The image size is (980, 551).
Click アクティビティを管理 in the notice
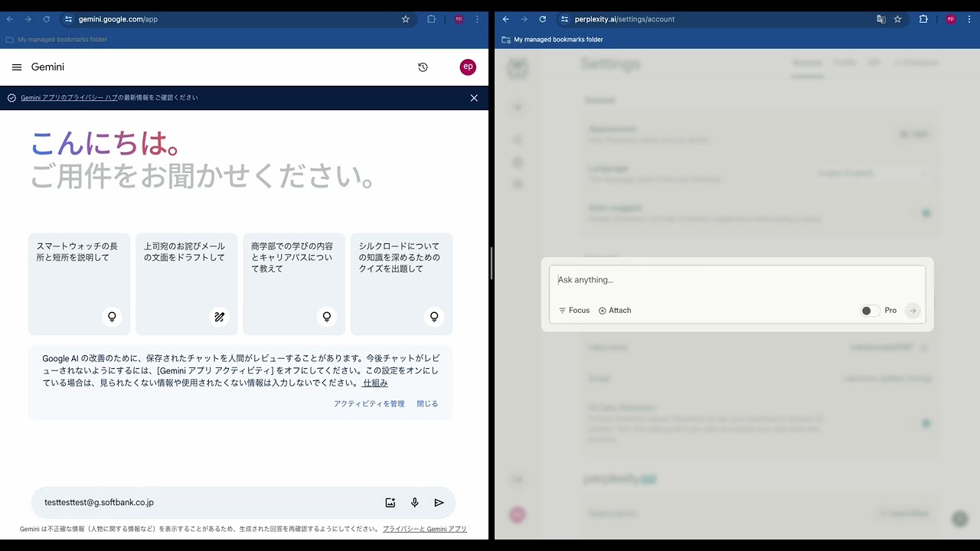click(x=369, y=403)
